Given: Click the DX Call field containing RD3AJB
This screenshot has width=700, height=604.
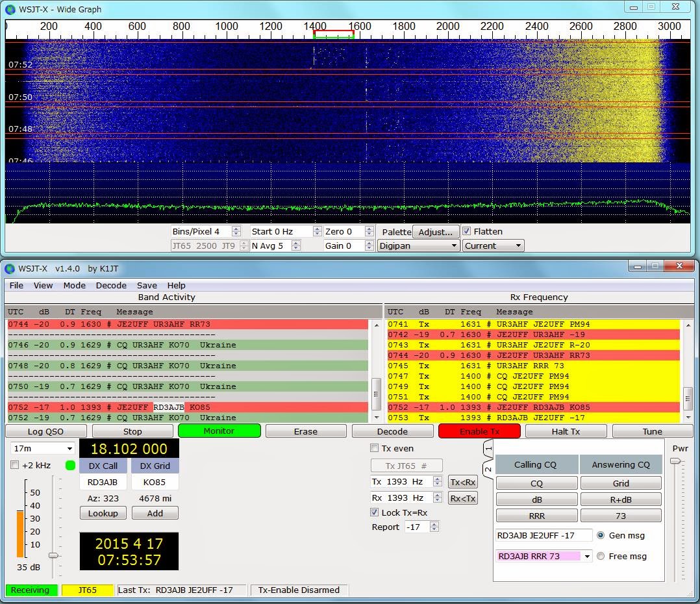Looking at the screenshot, I should click(x=103, y=482).
